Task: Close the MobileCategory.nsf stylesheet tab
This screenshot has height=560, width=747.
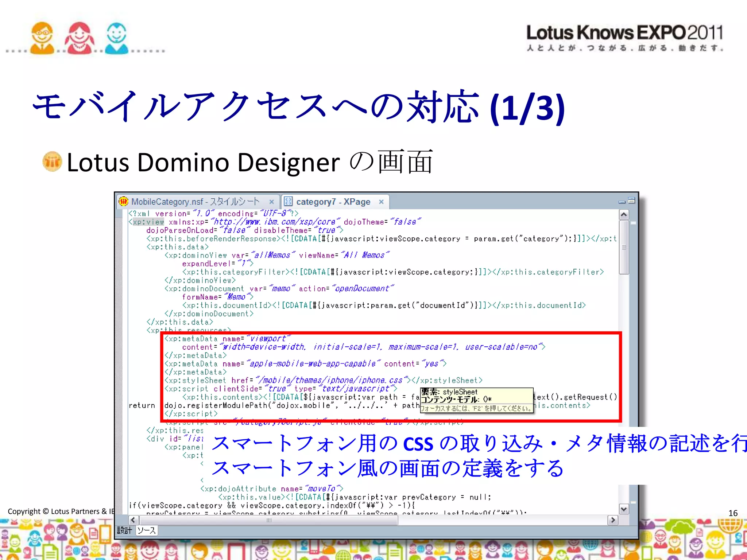Action: [271, 202]
